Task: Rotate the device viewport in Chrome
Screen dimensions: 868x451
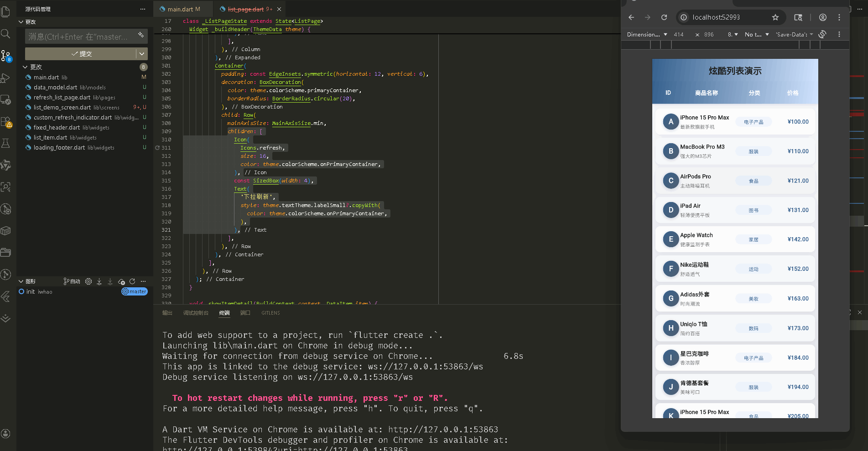Action: pos(822,34)
